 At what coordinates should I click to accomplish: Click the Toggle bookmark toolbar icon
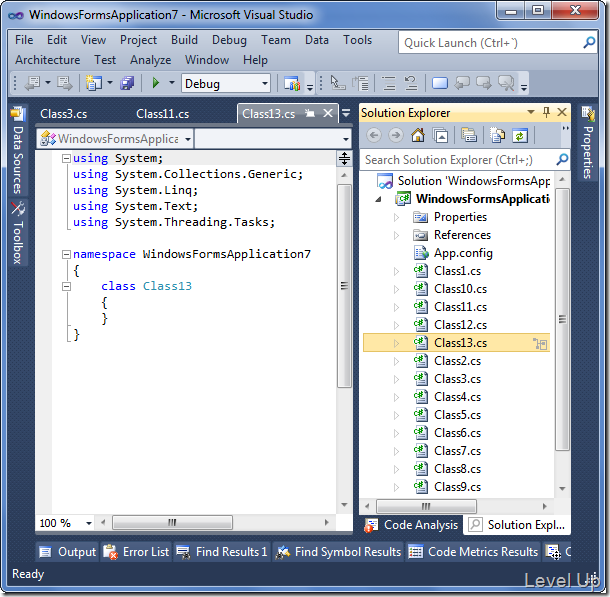(x=440, y=83)
